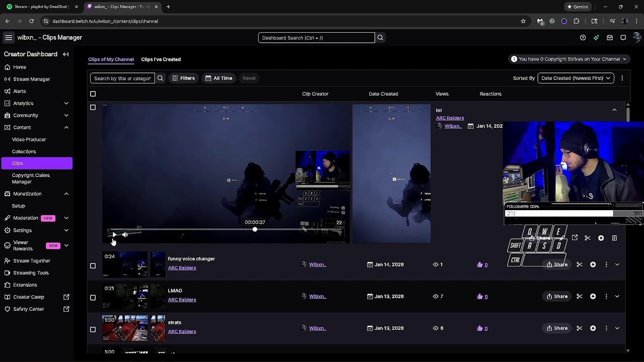
Task: Open ARC Raiders link under LMAO
Action: (x=182, y=300)
